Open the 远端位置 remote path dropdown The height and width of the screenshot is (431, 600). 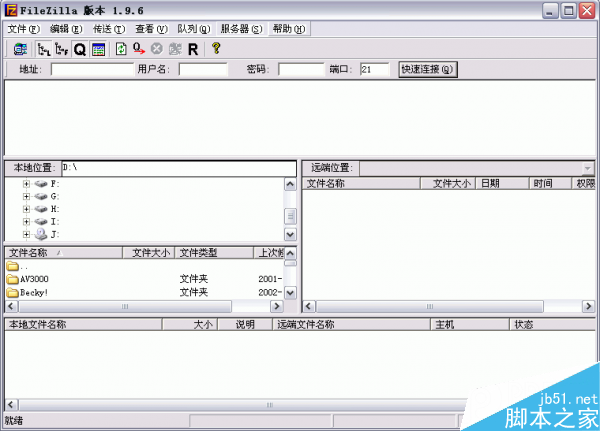coord(587,168)
